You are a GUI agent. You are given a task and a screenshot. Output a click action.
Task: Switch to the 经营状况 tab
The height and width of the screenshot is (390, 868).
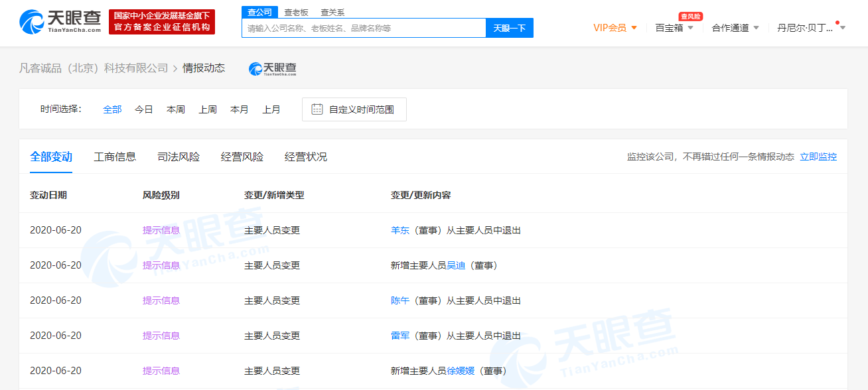(x=306, y=157)
